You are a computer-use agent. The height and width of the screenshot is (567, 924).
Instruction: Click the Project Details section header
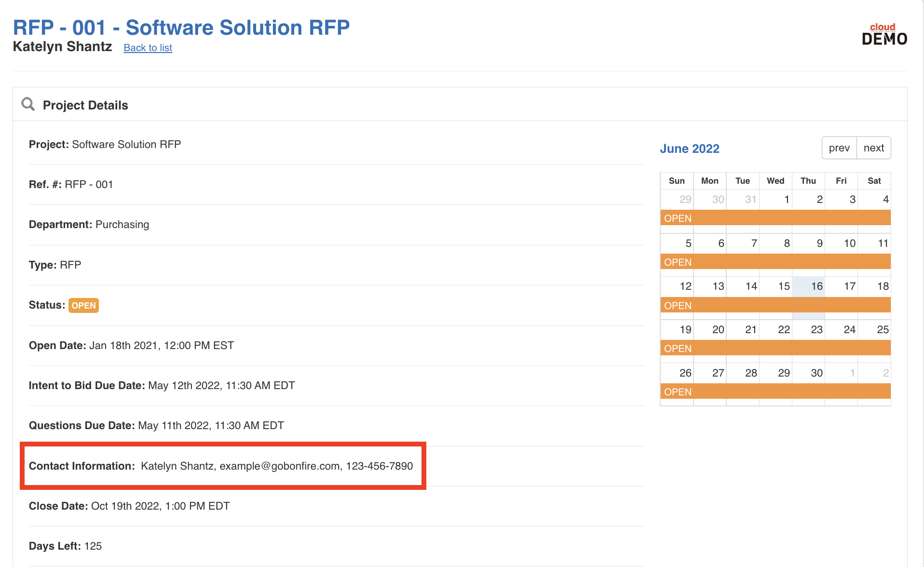[85, 105]
